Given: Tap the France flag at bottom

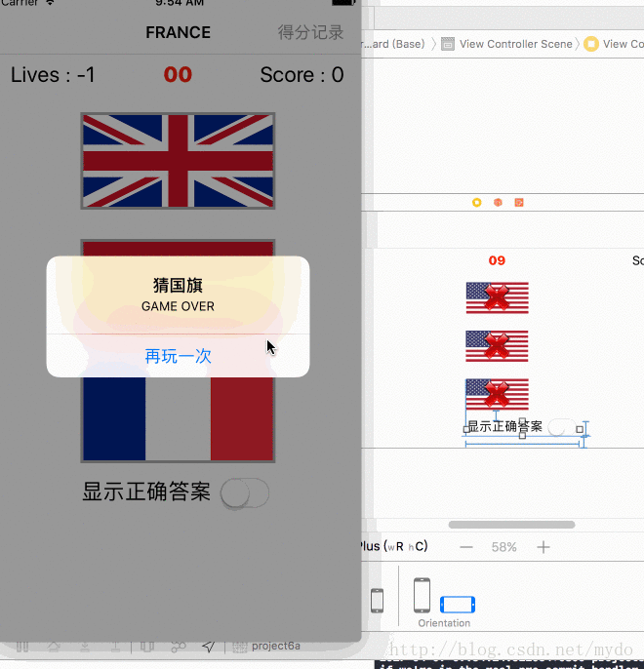Looking at the screenshot, I should pos(178,419).
